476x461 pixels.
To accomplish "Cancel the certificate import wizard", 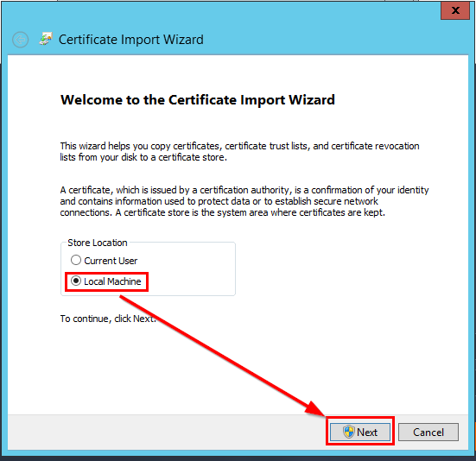I will click(428, 433).
